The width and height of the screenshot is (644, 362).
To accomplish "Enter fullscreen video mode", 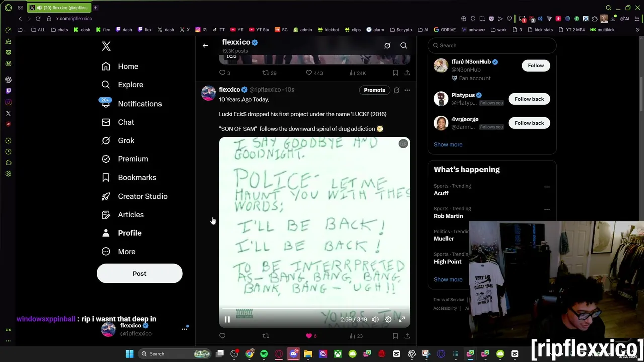I will (401, 319).
